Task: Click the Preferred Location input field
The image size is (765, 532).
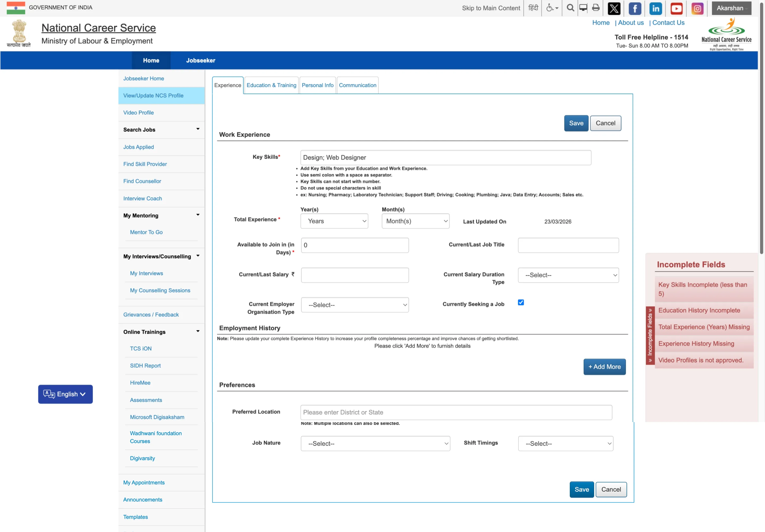Action: pos(456,412)
